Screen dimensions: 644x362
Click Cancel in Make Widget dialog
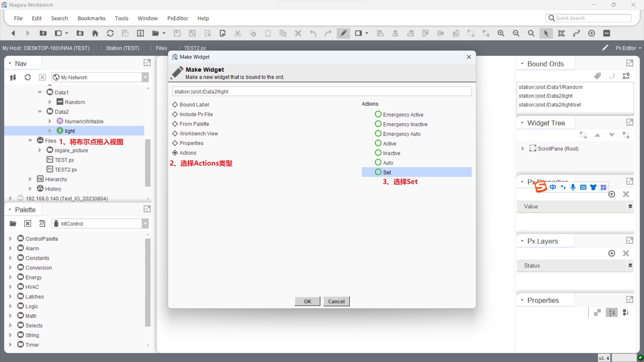(x=336, y=301)
